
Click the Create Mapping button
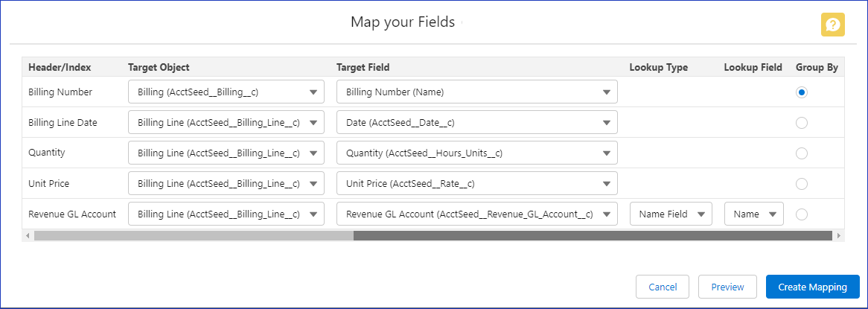point(812,287)
